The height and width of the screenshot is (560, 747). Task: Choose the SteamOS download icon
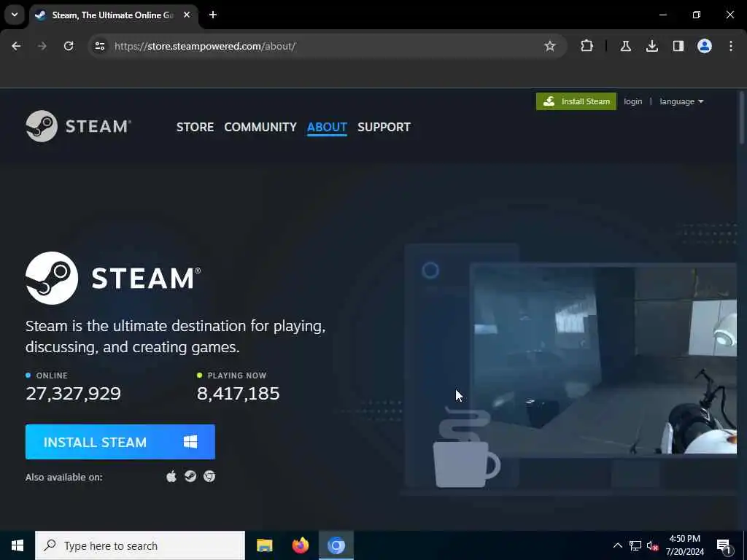tap(190, 476)
